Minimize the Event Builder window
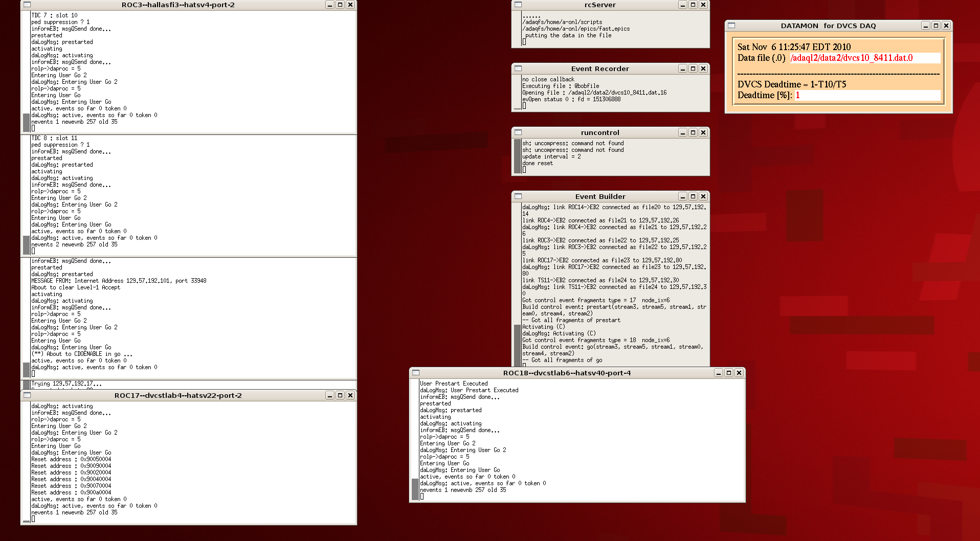 tap(683, 196)
